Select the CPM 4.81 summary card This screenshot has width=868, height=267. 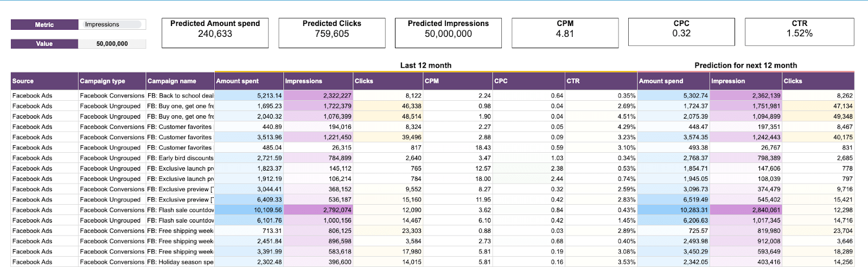(565, 33)
